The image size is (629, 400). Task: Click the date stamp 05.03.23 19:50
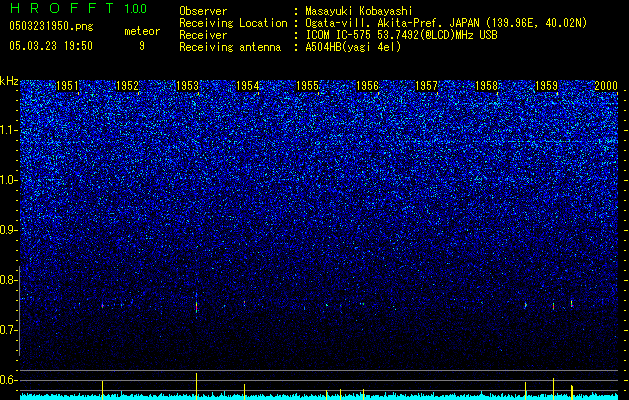[x=51, y=46]
